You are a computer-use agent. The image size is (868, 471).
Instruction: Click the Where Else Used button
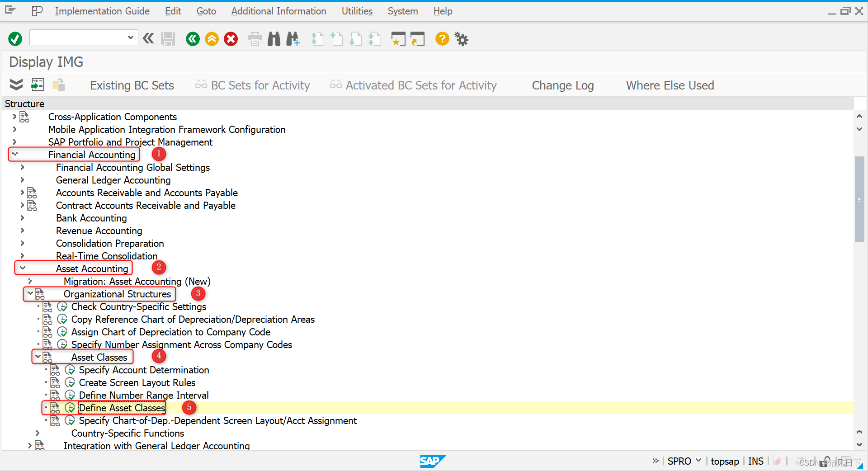[x=670, y=85]
